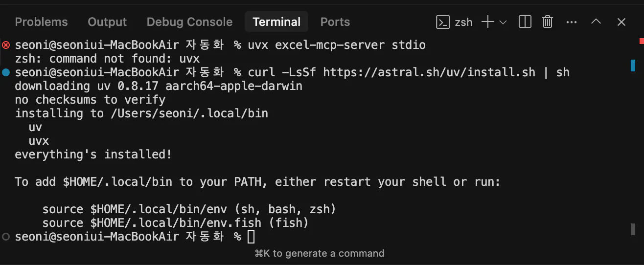Close the terminal panel
Image resolution: width=644 pixels, height=265 pixels.
click(x=621, y=22)
